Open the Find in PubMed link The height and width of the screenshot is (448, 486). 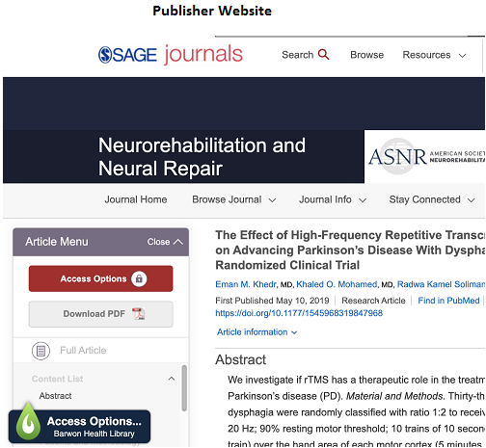tap(448, 301)
